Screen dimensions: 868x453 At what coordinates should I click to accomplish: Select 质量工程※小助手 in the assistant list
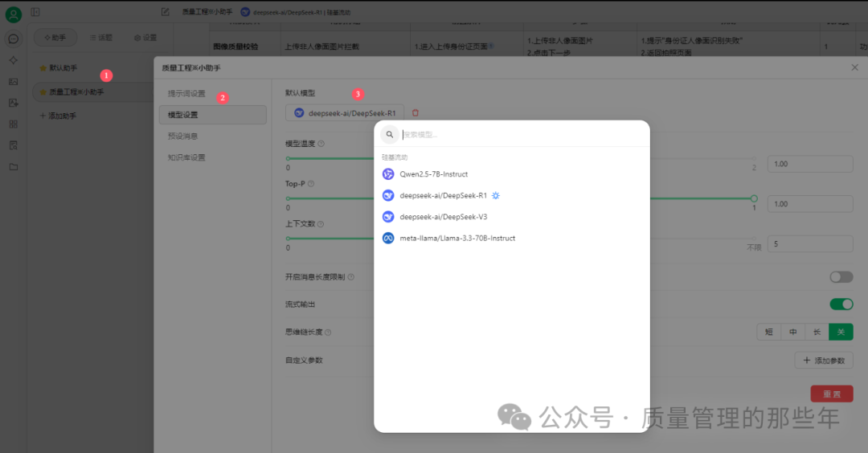(x=92, y=92)
